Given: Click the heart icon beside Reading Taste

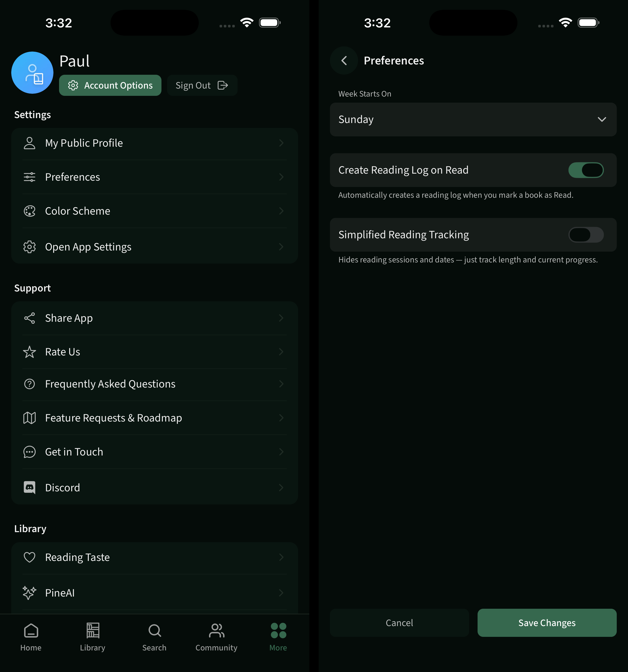Looking at the screenshot, I should (29, 557).
